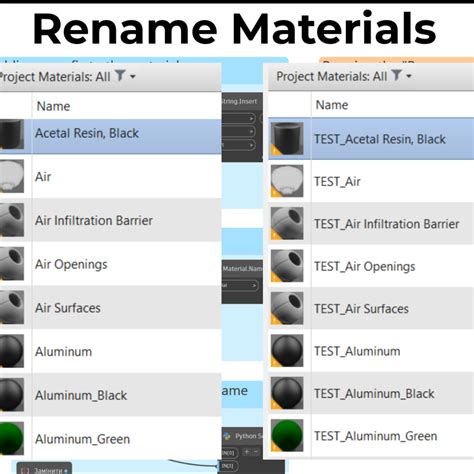Select the Aluminum thumbnail in left list
Screen dimensions: 474x474
coord(12,351)
